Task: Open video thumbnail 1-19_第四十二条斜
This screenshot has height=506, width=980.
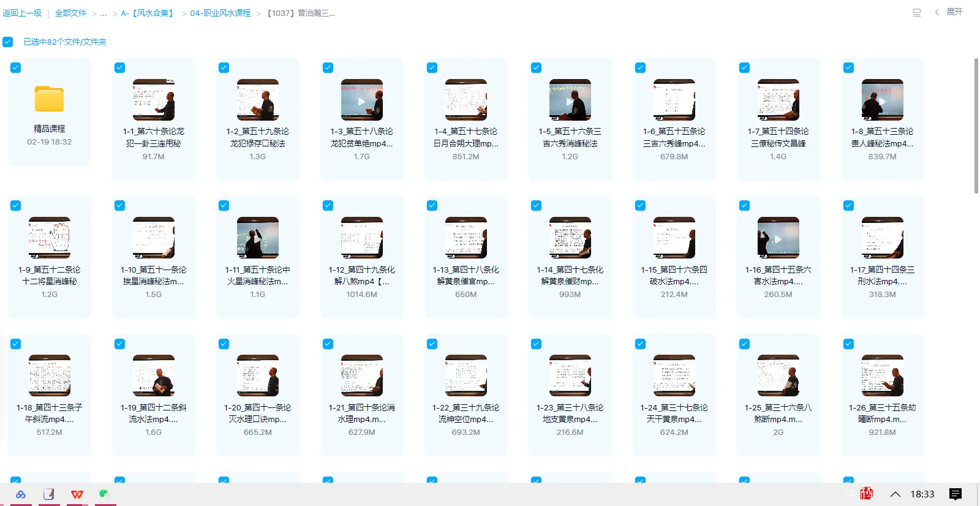Action: pos(154,376)
